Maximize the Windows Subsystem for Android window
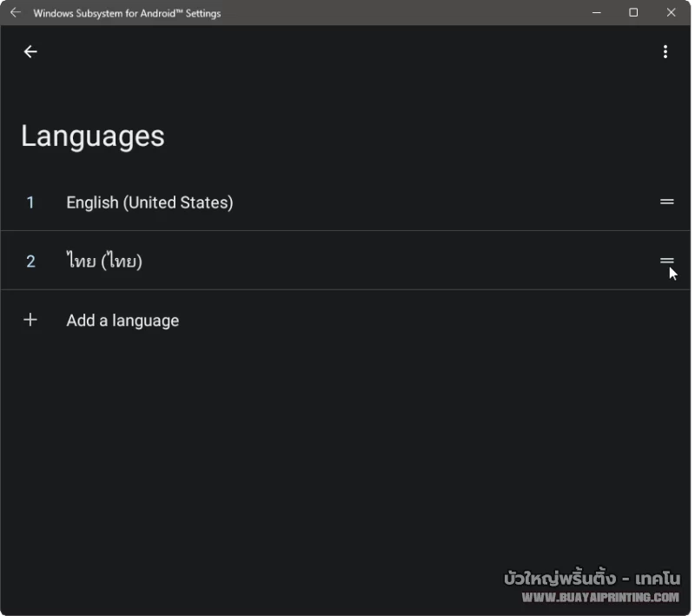This screenshot has height=616, width=695. [x=633, y=13]
